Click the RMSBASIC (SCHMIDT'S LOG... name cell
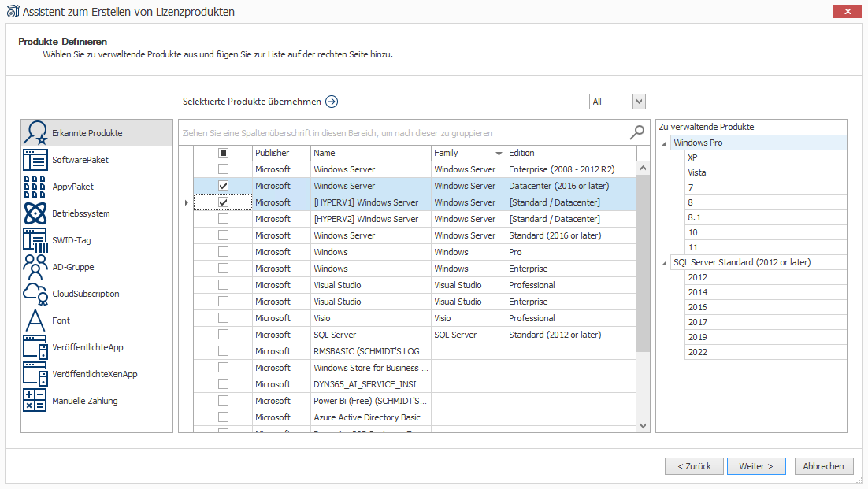 tap(371, 351)
